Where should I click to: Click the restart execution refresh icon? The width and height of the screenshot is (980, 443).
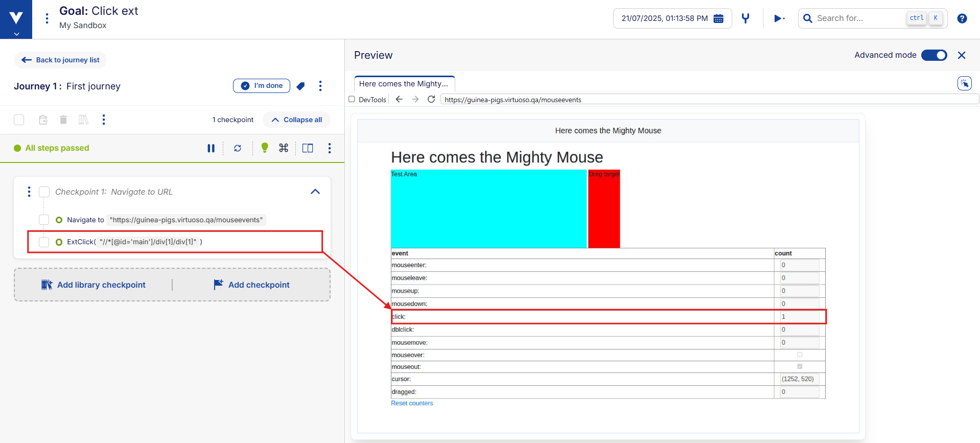(238, 148)
